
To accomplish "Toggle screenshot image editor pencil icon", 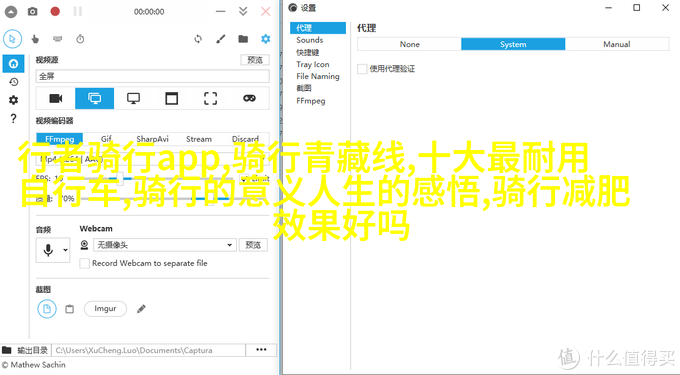I will click(x=141, y=309).
